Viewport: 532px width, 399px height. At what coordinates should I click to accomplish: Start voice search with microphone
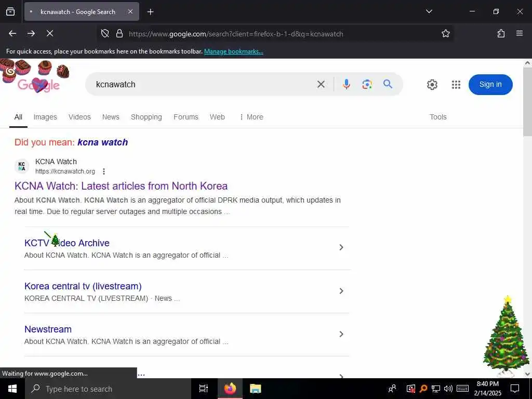pos(346,84)
